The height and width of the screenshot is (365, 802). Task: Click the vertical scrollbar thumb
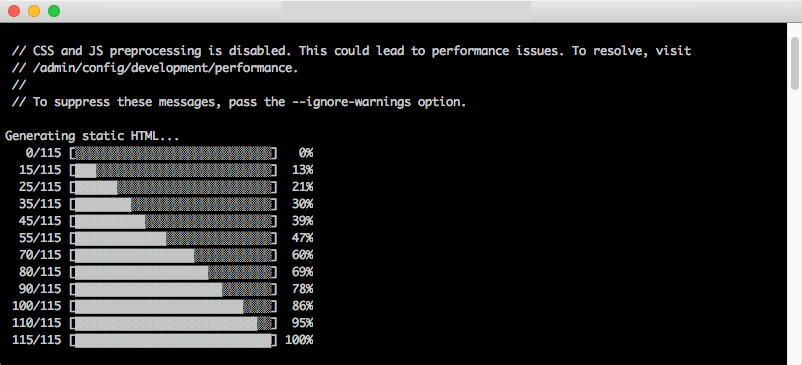(x=795, y=62)
